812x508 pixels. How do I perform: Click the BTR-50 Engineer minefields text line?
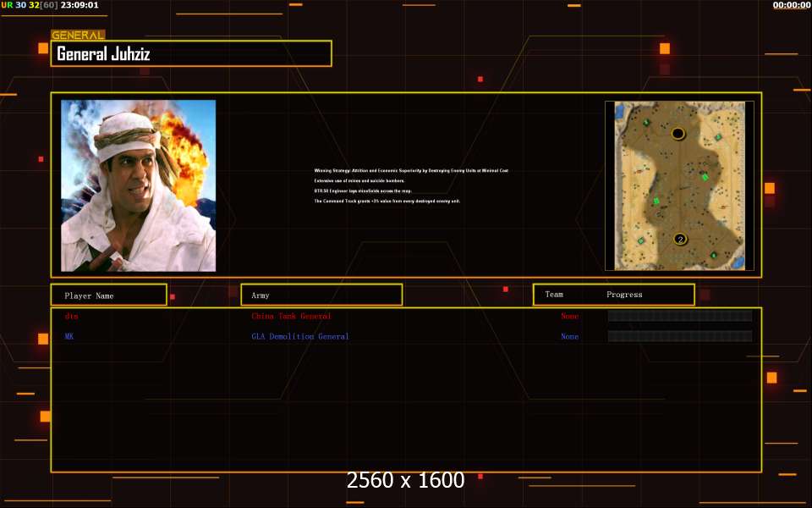(363, 190)
